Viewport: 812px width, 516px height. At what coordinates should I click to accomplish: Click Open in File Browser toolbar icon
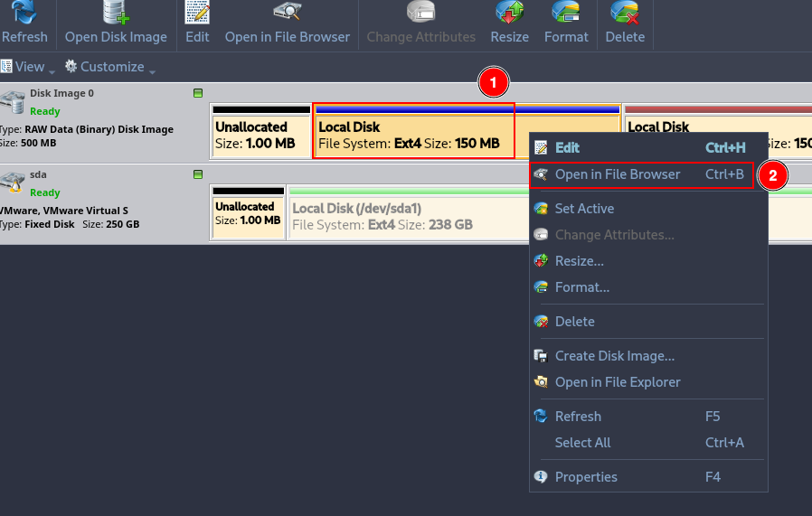(287, 13)
